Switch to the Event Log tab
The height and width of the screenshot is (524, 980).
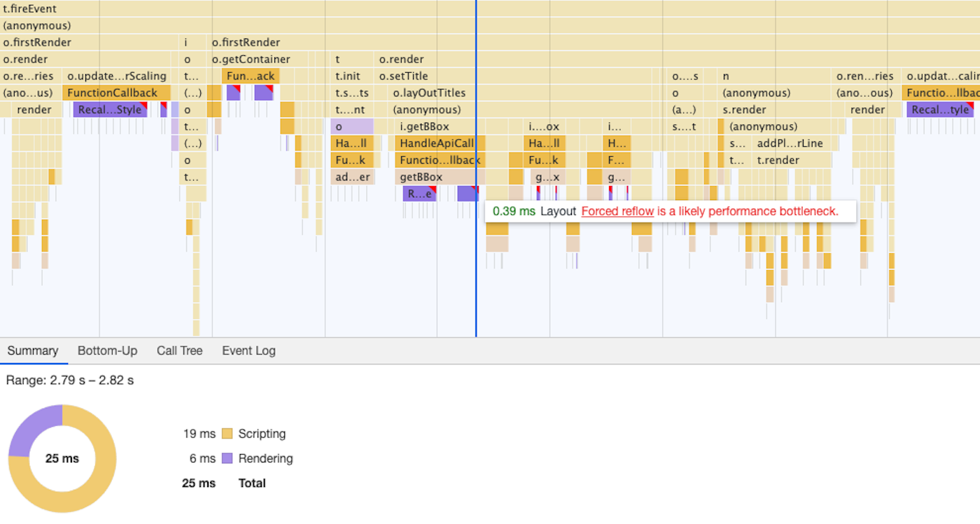(248, 350)
